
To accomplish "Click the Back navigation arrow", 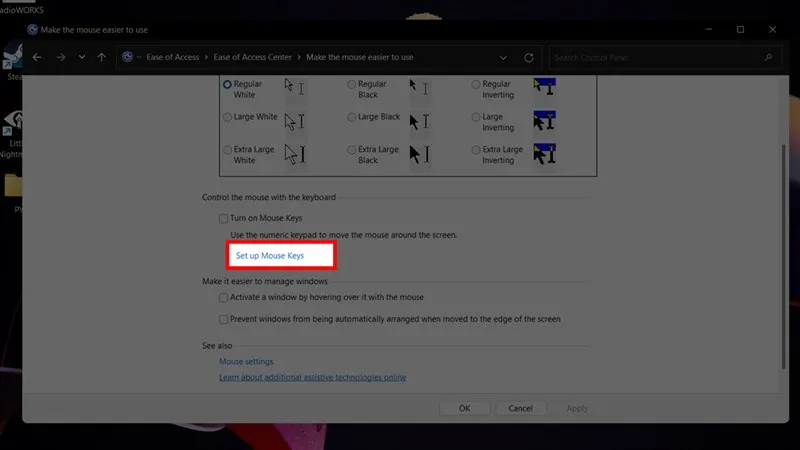I will (37, 57).
